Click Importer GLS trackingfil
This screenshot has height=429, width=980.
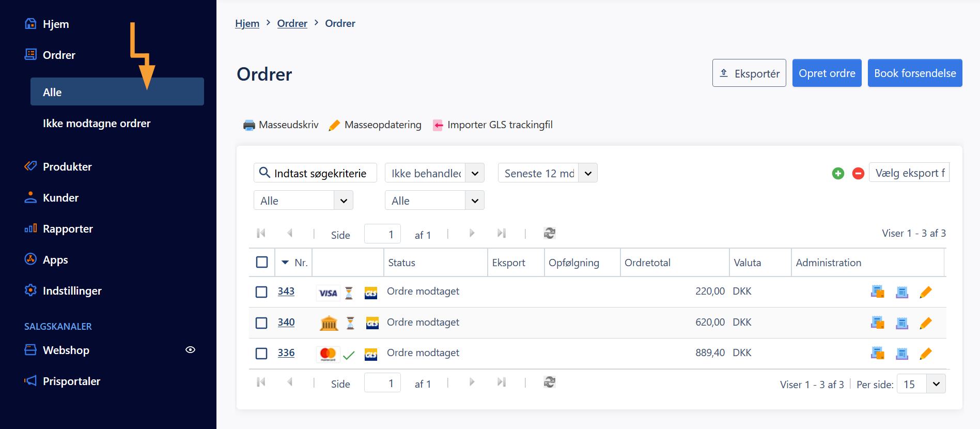[493, 125]
